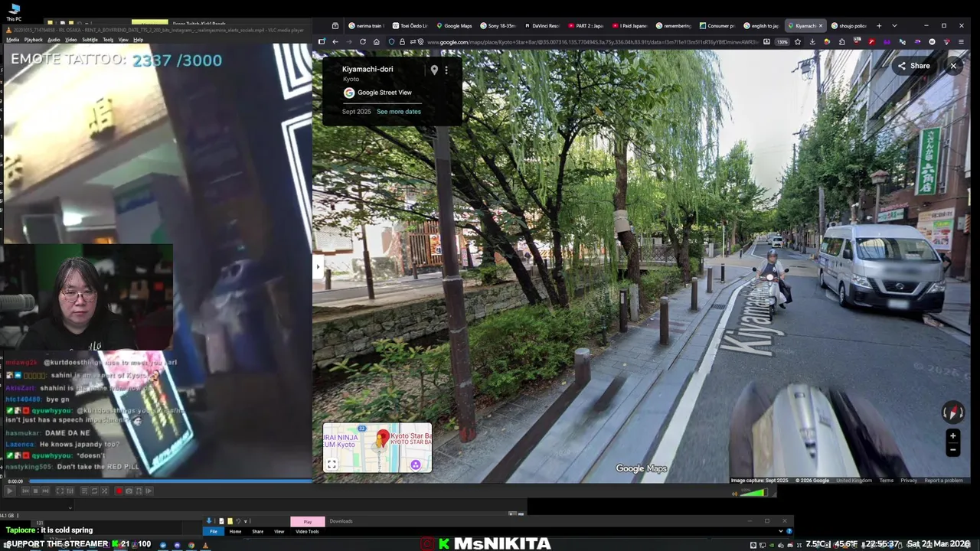
Task: Click the Share button in Street View
Action: [914, 66]
